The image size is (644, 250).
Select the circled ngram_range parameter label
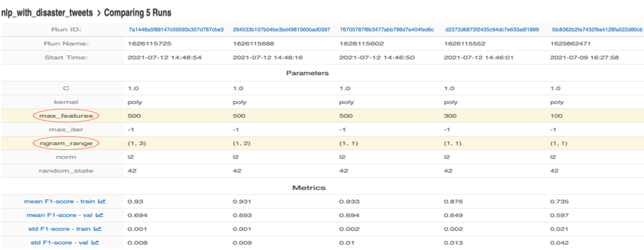point(67,143)
